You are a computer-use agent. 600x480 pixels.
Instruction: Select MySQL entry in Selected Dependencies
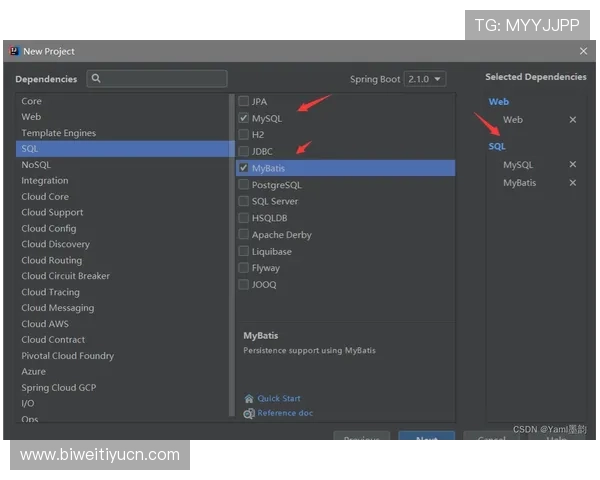pos(518,165)
